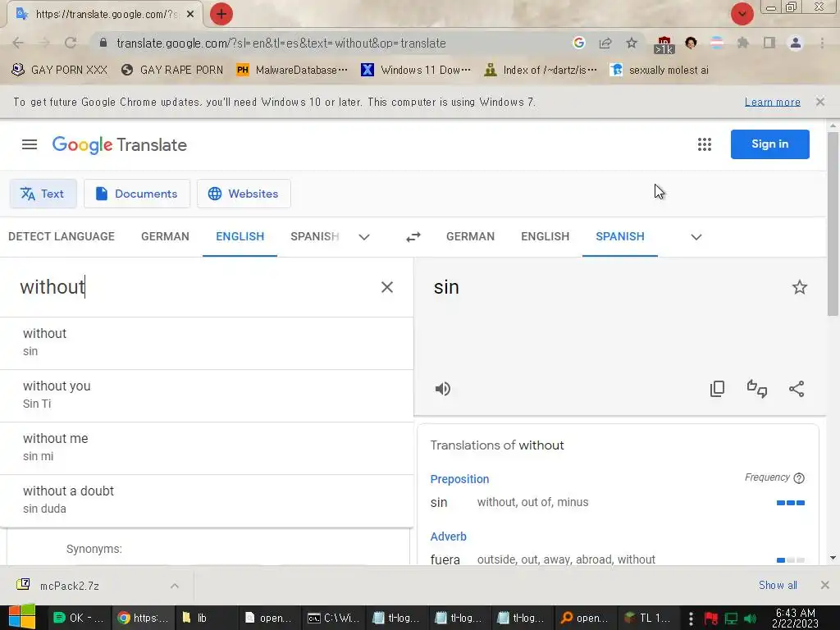The height and width of the screenshot is (630, 840).
Task: Open tab search dropdown in title bar
Action: pos(742,14)
